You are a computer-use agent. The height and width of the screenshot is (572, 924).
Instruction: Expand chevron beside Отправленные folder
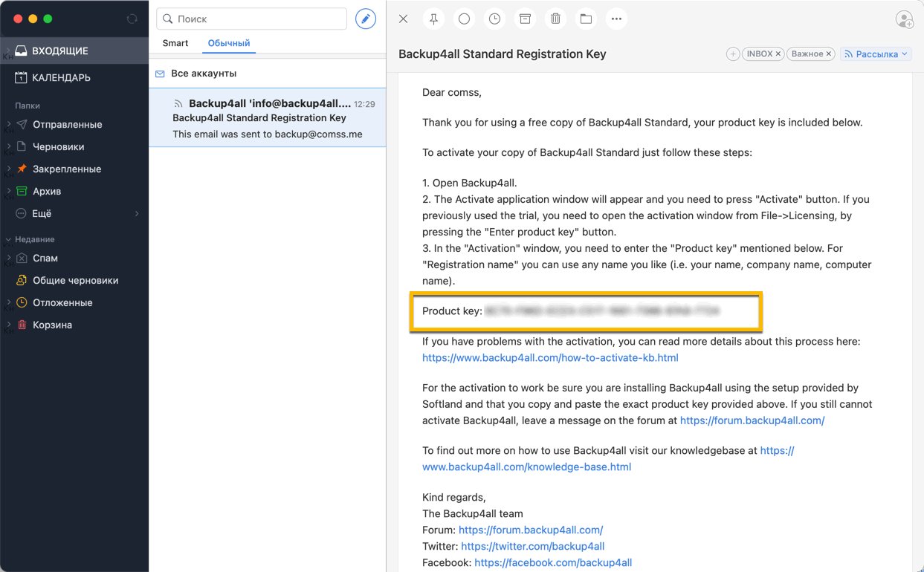click(x=8, y=124)
